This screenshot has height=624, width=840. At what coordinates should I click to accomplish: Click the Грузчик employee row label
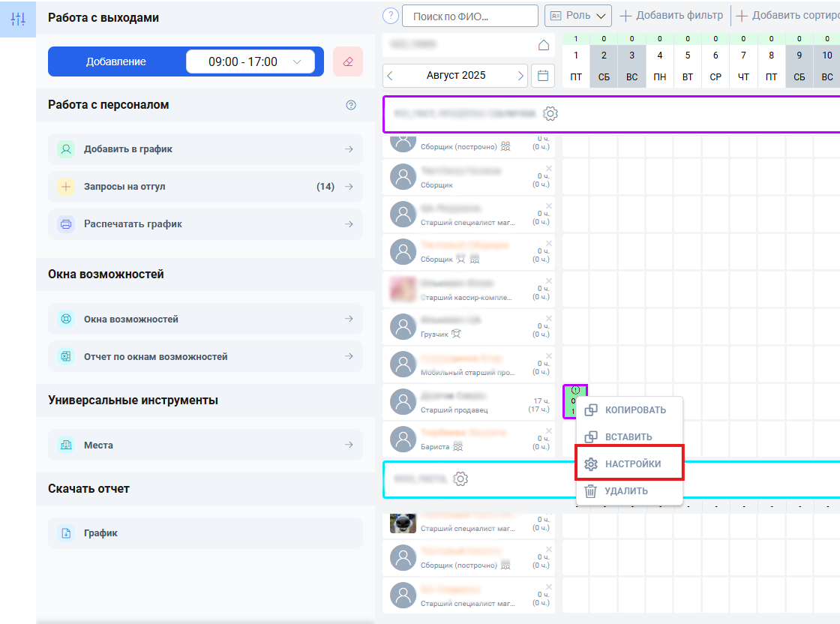(434, 334)
